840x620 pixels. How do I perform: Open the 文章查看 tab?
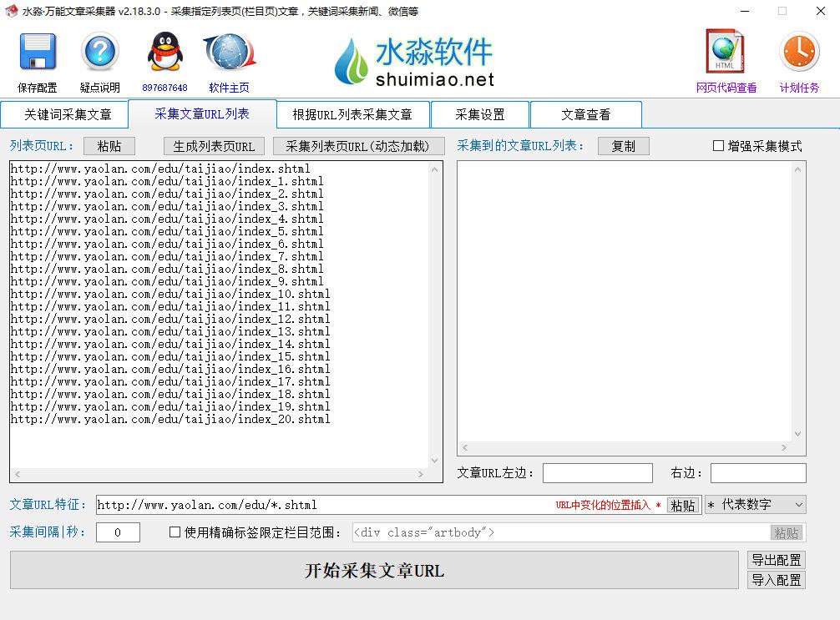586,114
